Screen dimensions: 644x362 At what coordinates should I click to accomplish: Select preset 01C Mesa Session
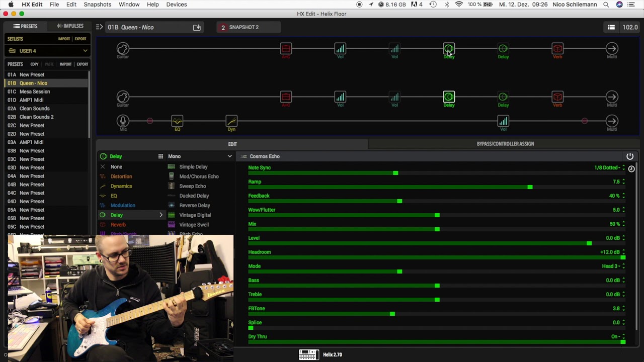(47, 92)
